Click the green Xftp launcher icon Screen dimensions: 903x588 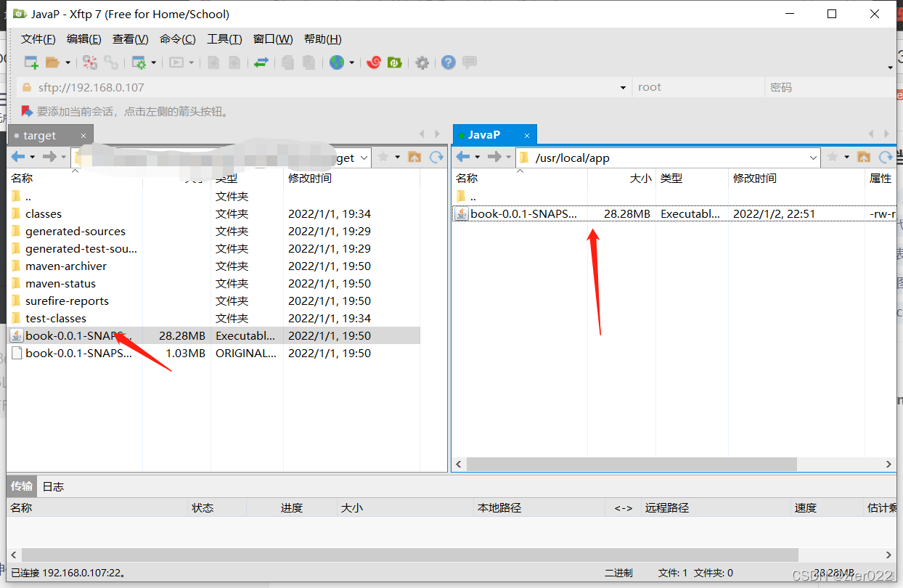click(395, 62)
